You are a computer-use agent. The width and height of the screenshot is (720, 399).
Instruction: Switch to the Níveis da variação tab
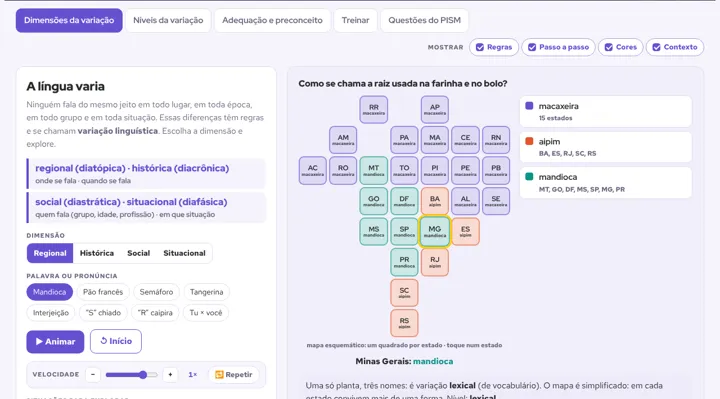point(168,20)
